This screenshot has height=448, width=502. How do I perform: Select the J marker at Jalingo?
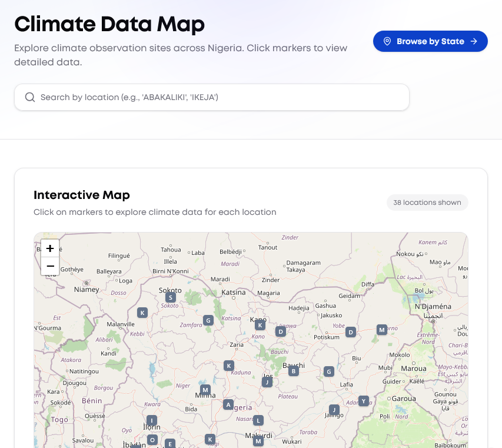pos(334,410)
